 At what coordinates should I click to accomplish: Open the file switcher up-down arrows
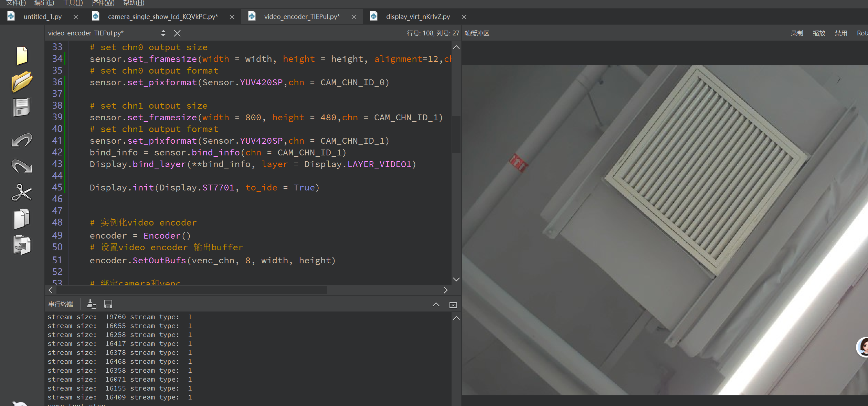(x=163, y=33)
